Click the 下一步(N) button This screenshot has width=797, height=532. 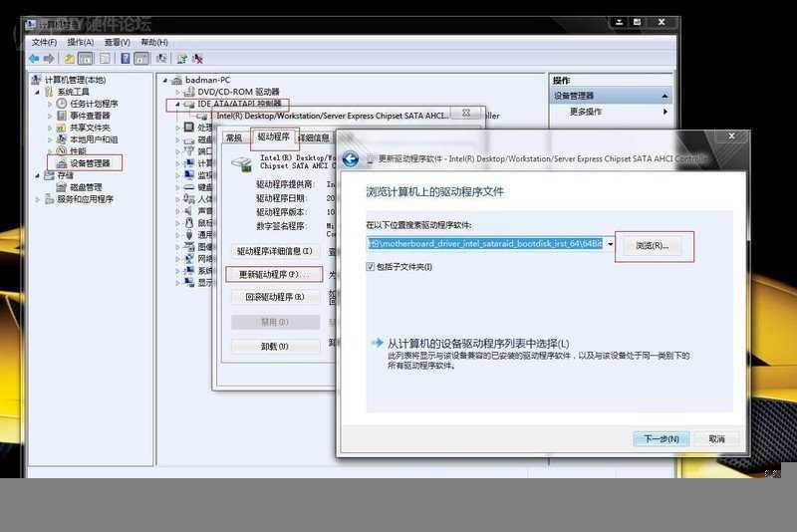662,439
